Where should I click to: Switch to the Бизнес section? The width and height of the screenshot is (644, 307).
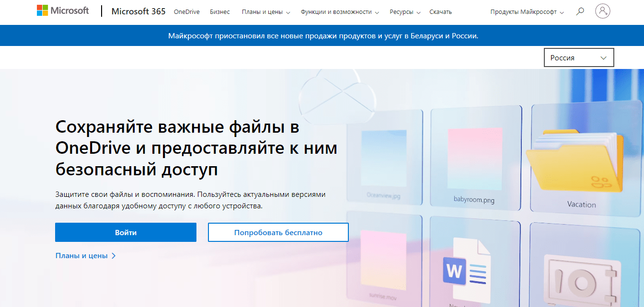coord(219,11)
